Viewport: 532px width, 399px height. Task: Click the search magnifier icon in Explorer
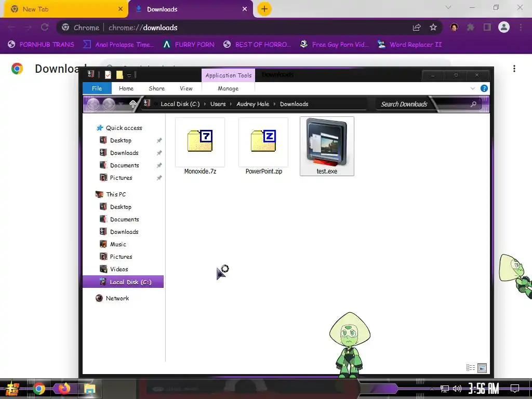(473, 104)
